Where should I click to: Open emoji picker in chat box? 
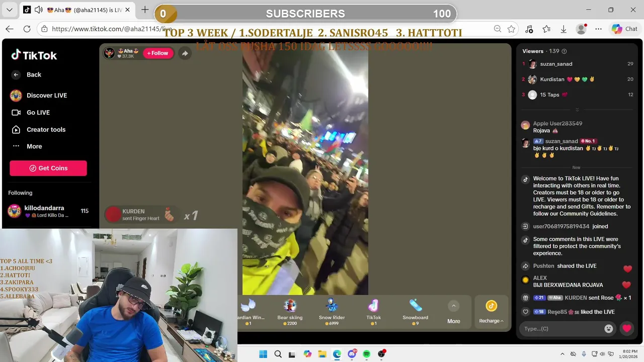click(609, 328)
